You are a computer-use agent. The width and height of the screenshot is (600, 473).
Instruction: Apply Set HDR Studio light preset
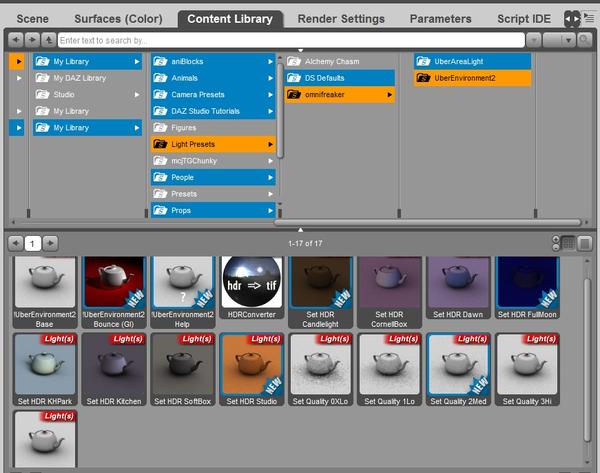point(251,369)
